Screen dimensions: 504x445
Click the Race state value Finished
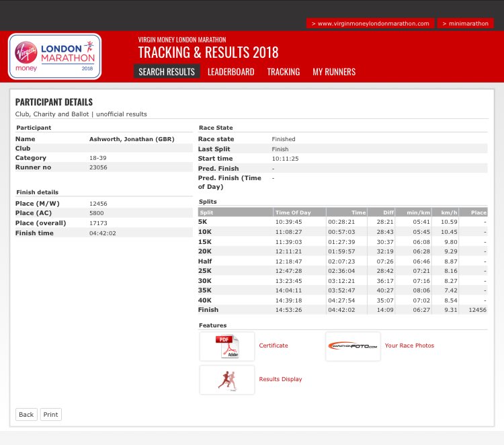tap(284, 139)
